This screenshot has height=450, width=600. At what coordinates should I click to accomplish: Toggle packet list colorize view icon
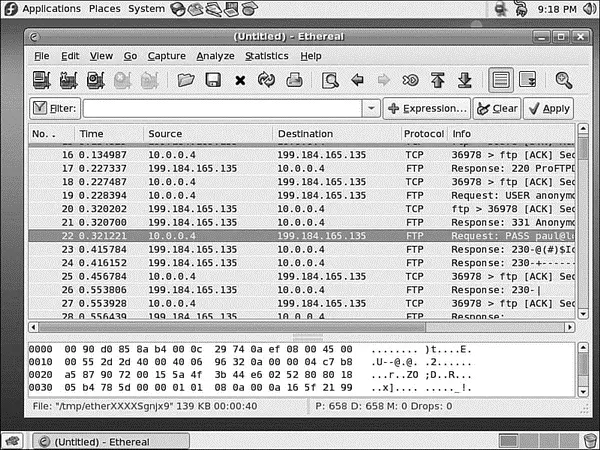[x=501, y=80]
